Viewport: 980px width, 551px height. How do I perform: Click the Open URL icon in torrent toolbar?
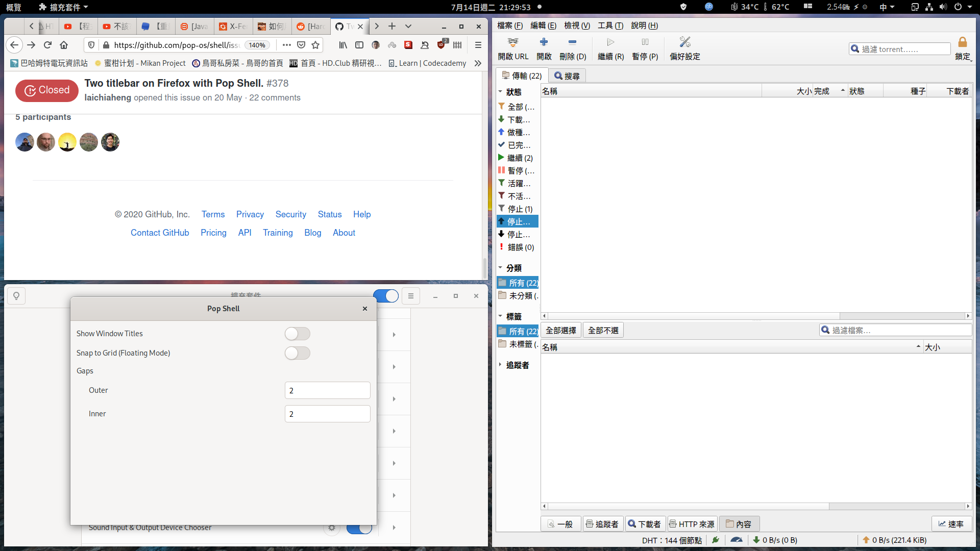point(513,42)
